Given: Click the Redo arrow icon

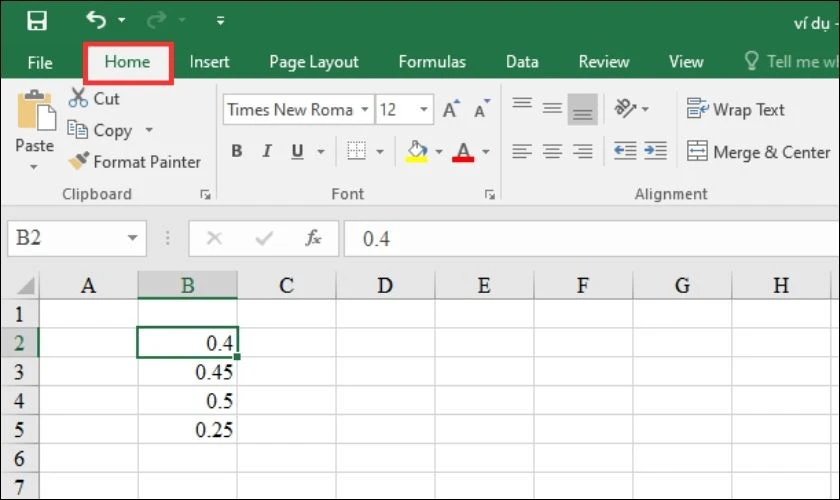Looking at the screenshot, I should [x=156, y=20].
